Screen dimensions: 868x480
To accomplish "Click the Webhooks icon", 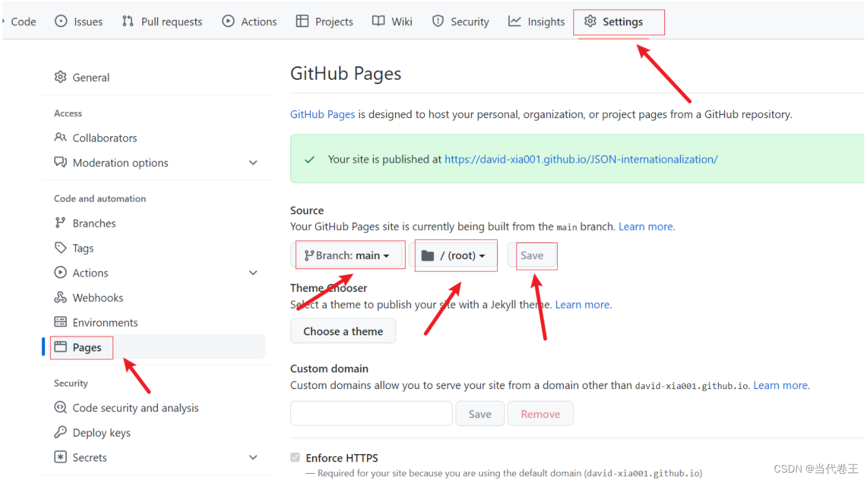I will pos(60,298).
